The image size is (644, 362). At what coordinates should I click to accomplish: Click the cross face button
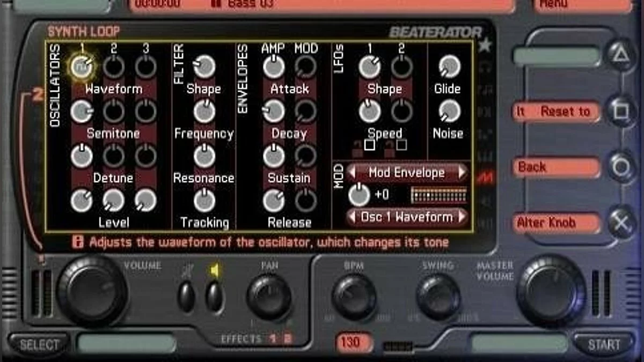(x=621, y=223)
